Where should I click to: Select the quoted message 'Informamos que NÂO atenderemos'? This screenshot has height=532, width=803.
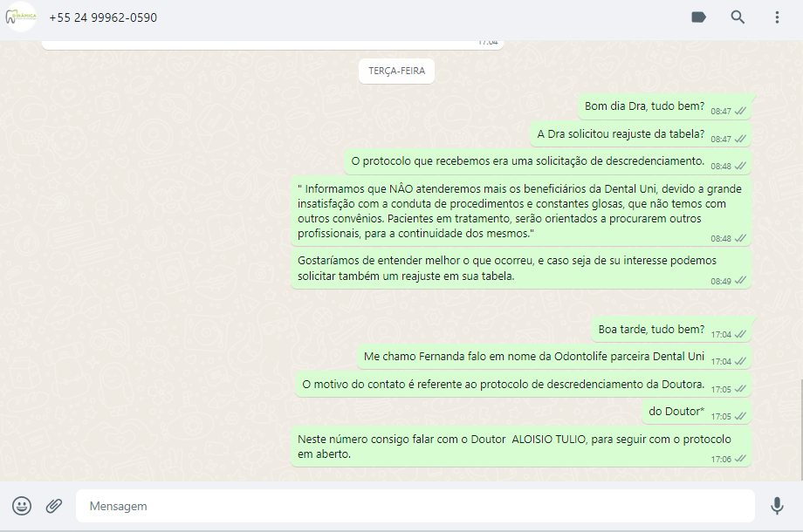coord(521,211)
